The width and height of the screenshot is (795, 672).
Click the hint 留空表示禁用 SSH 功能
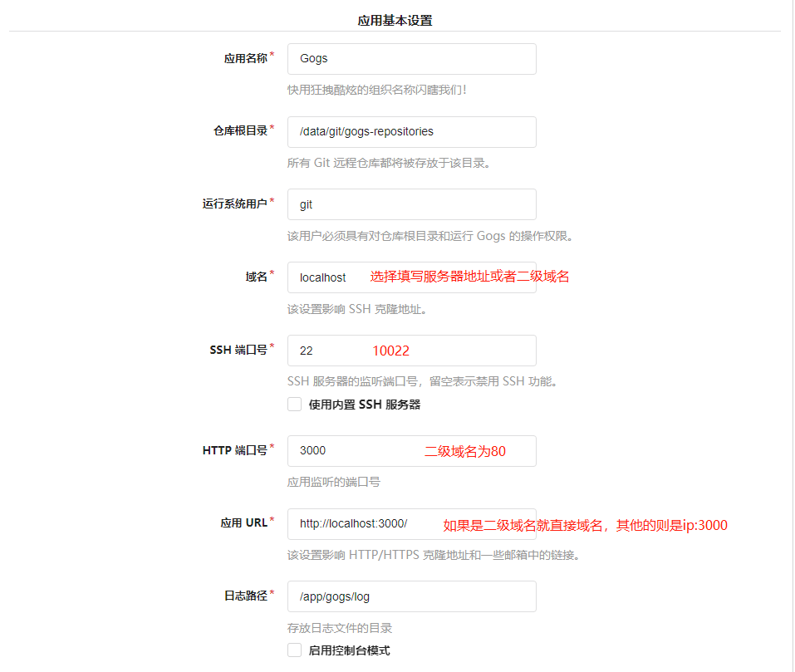tap(423, 381)
